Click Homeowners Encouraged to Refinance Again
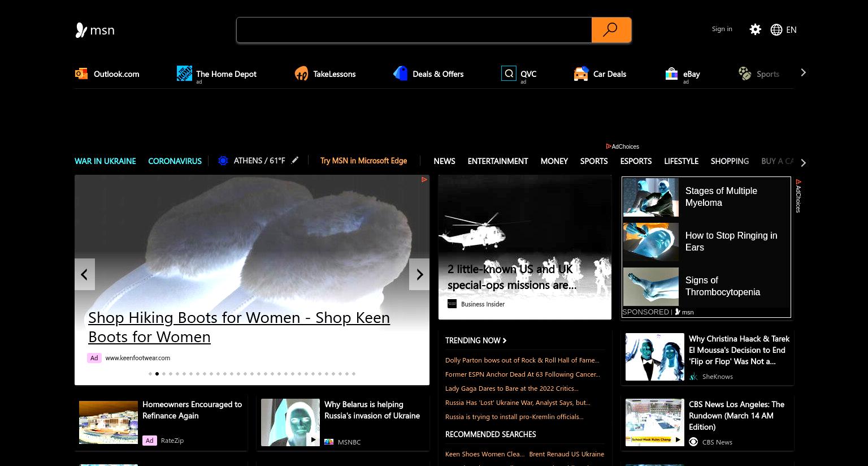868x466 pixels. pyautogui.click(x=192, y=410)
